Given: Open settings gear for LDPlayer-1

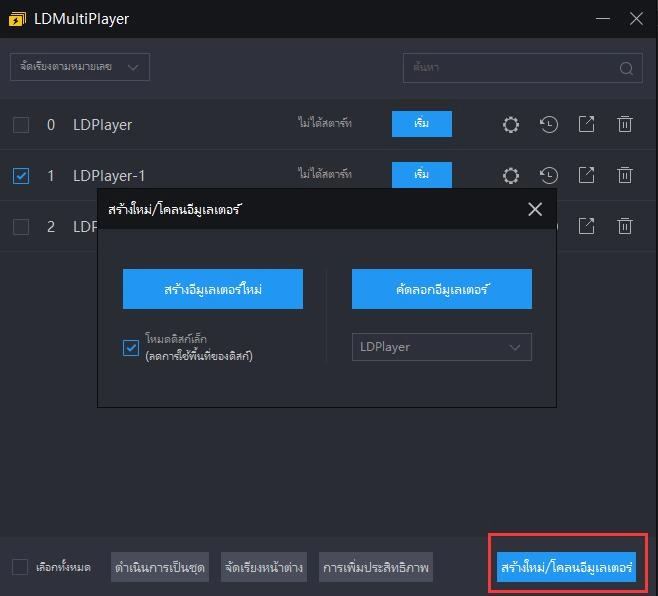Looking at the screenshot, I should [x=511, y=175].
